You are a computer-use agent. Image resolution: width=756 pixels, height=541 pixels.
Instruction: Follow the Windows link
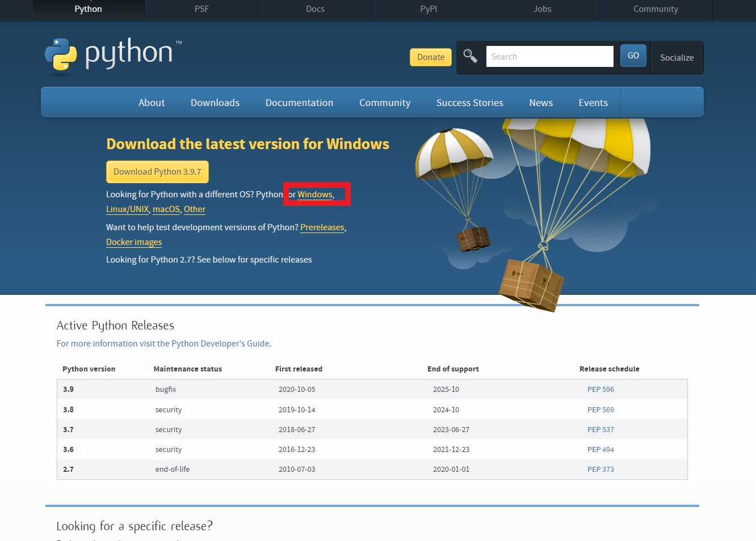tap(315, 195)
